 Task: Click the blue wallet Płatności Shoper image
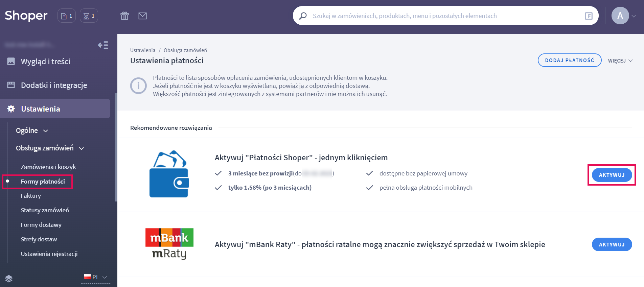point(169,174)
